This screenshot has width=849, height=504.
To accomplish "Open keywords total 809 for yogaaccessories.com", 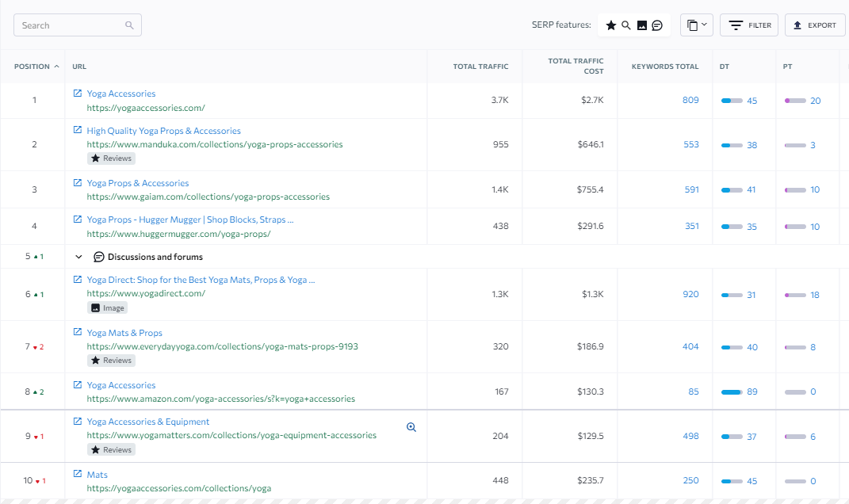I will [x=690, y=100].
